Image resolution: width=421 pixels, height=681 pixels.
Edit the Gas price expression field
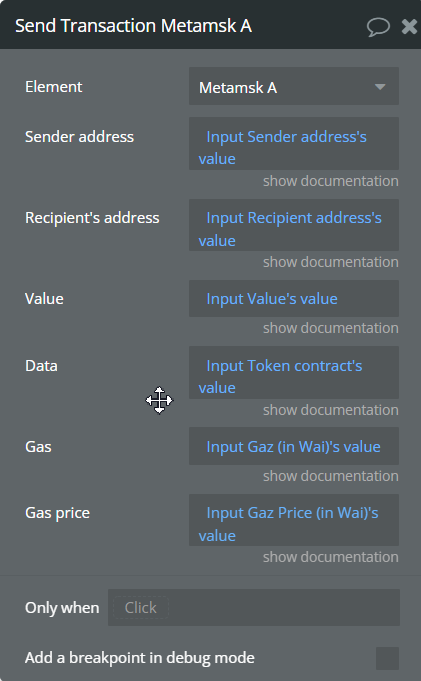click(294, 520)
